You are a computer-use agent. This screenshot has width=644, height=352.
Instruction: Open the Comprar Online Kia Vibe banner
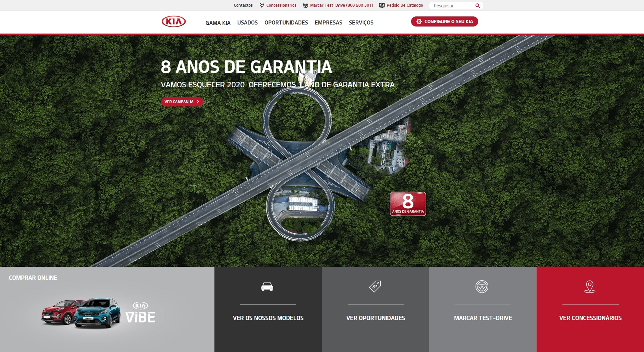[107, 309]
